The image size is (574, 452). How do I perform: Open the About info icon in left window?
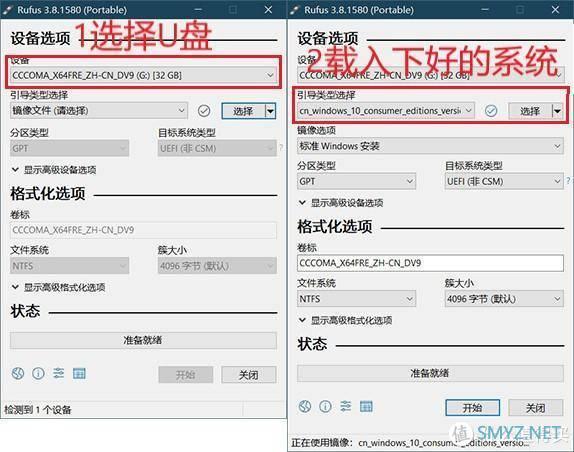(x=38, y=373)
